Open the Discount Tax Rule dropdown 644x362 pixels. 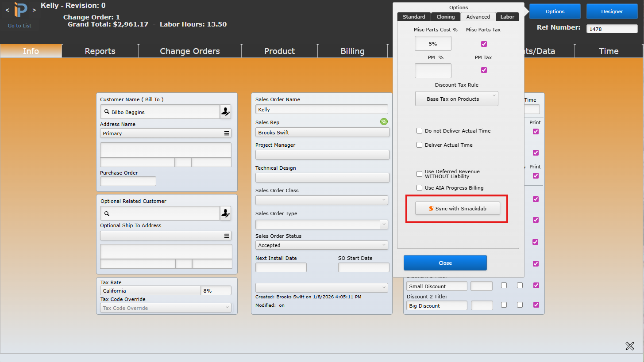pyautogui.click(x=456, y=99)
